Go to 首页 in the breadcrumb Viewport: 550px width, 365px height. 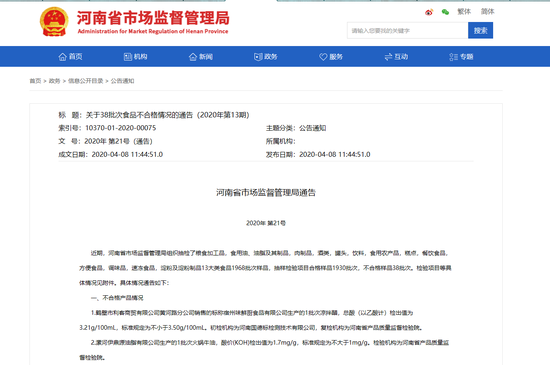click(x=35, y=81)
